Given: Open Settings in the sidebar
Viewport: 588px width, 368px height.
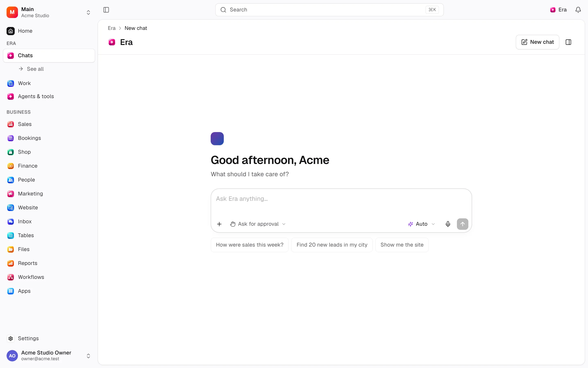Looking at the screenshot, I should 49,338.
